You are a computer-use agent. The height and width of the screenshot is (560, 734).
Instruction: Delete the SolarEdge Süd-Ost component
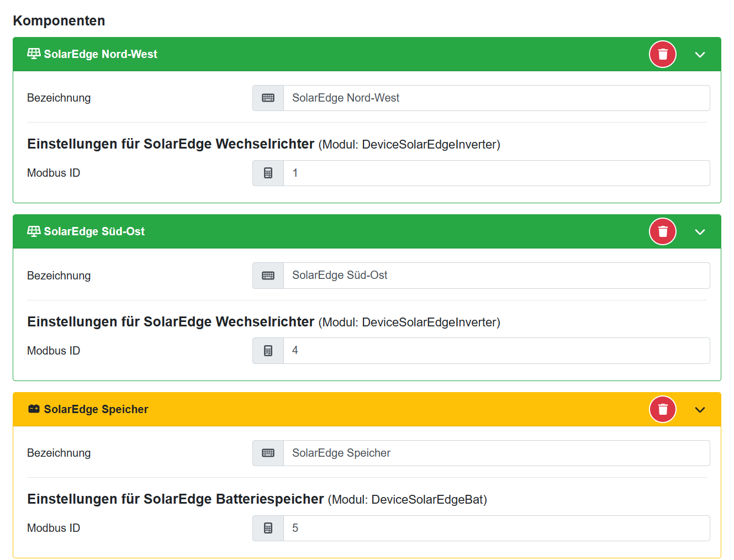pyautogui.click(x=663, y=231)
